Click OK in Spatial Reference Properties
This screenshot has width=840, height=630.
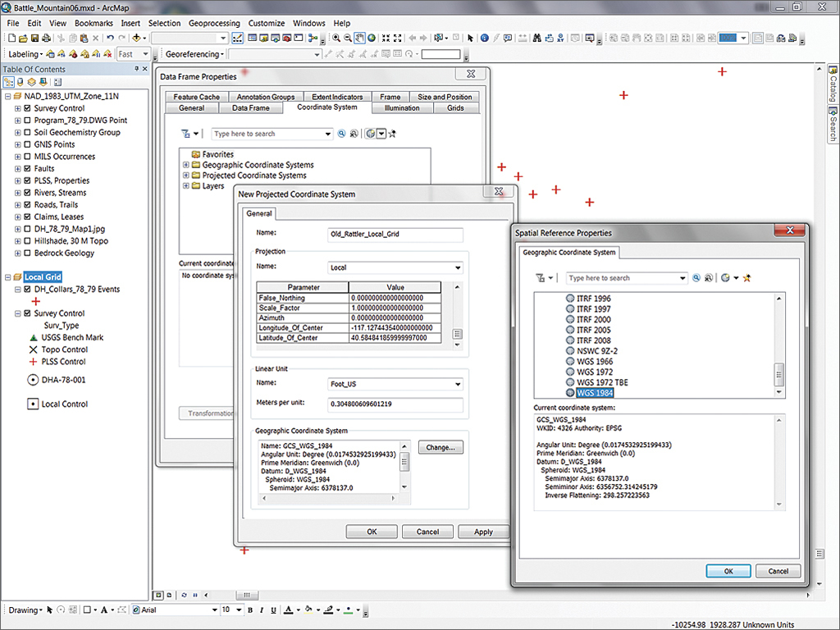point(728,571)
